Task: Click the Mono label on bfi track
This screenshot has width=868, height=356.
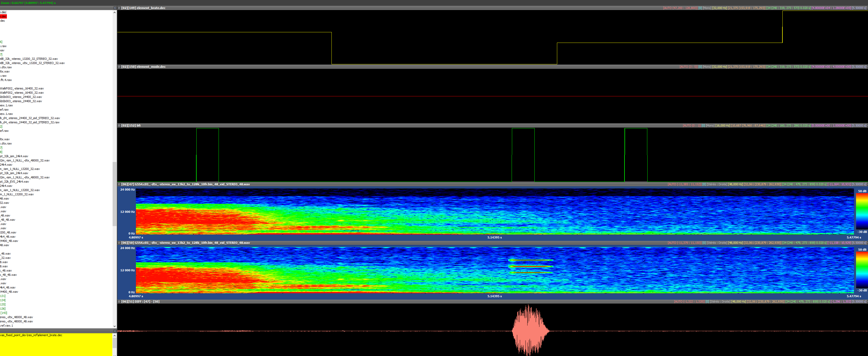Action: [x=710, y=125]
